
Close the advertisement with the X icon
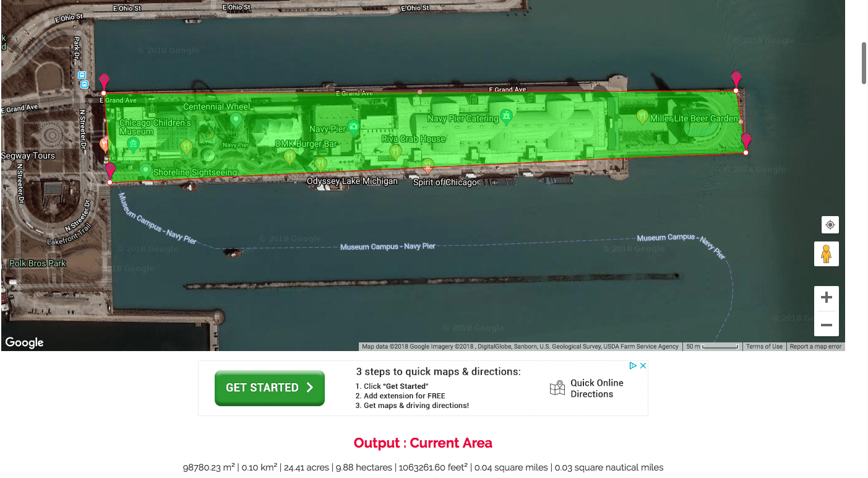[643, 365]
